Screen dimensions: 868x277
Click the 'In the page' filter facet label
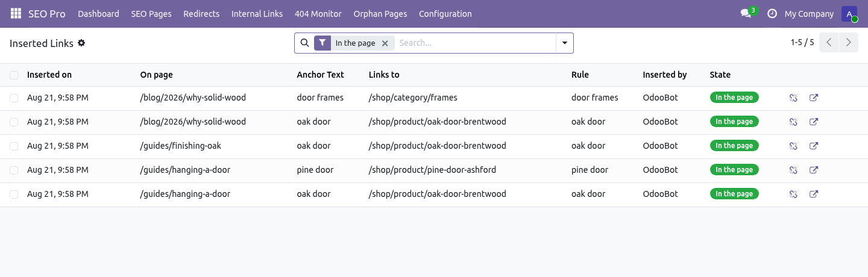pyautogui.click(x=355, y=43)
